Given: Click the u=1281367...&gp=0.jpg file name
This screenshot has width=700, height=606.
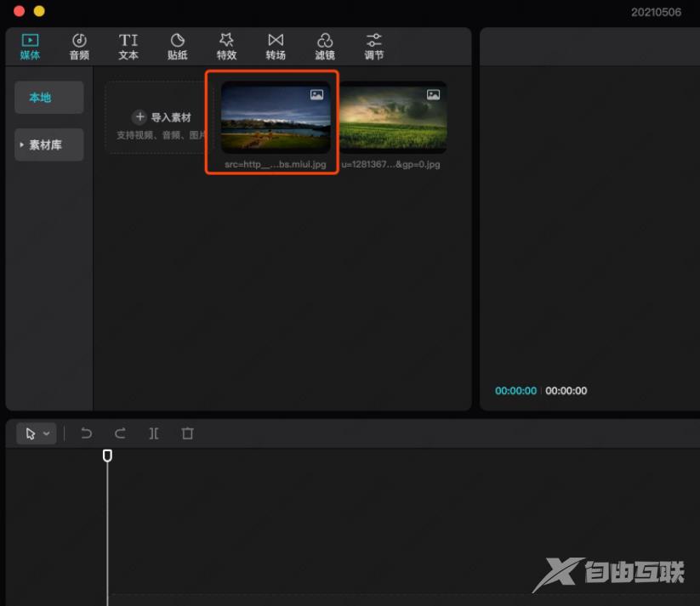Looking at the screenshot, I should click(390, 164).
